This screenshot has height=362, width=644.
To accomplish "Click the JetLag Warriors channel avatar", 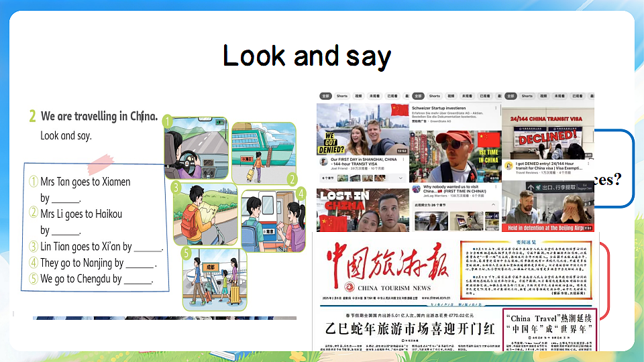I will click(x=416, y=189).
